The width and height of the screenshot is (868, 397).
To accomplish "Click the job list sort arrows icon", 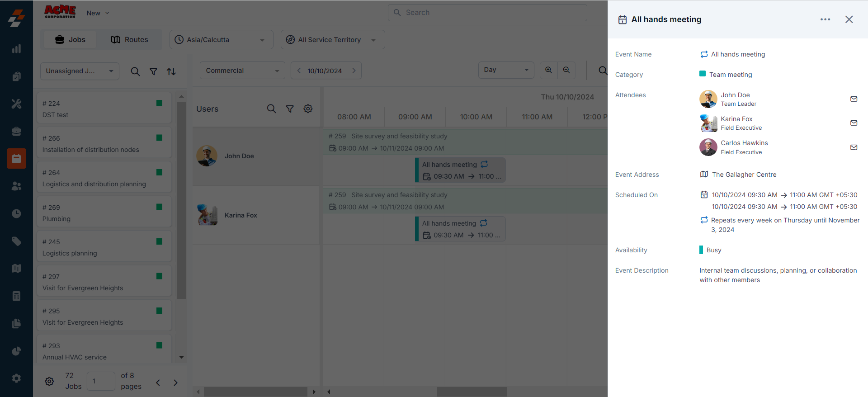I will [x=171, y=71].
